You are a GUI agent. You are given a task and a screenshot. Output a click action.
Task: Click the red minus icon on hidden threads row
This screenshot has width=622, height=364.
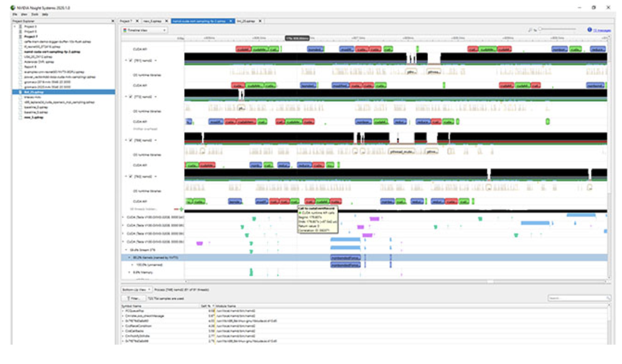(176, 209)
